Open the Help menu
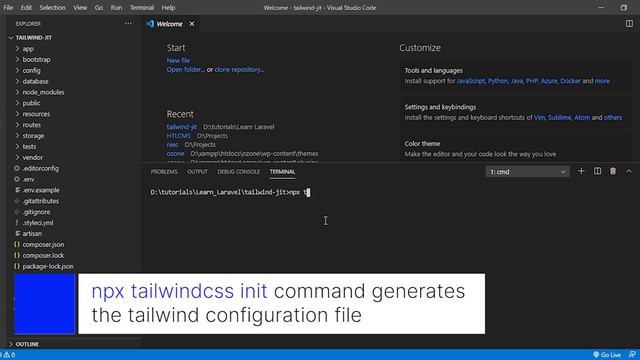640x360 pixels. [x=168, y=8]
